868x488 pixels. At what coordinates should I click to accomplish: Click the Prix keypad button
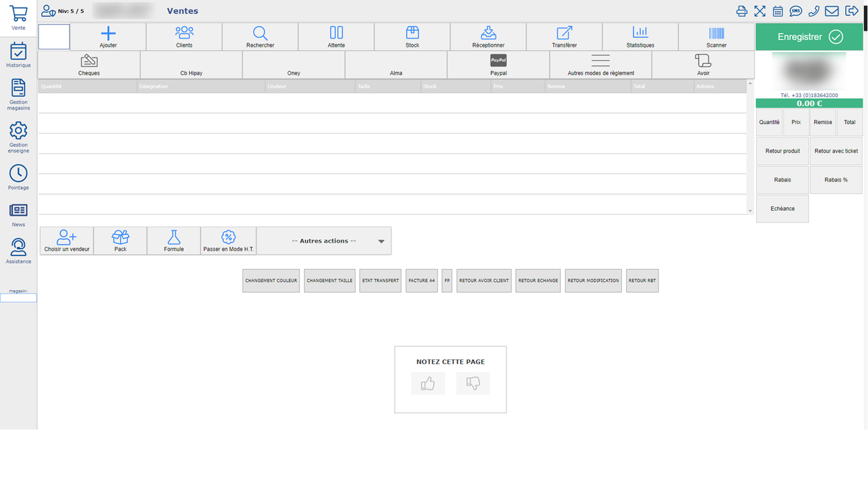pyautogui.click(x=796, y=123)
